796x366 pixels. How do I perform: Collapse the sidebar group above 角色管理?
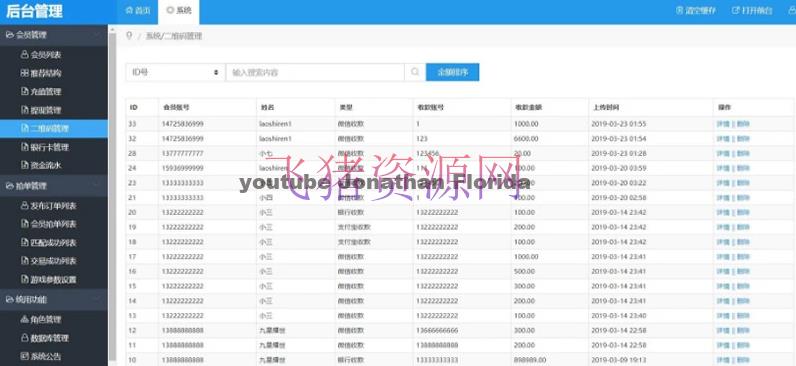54,300
